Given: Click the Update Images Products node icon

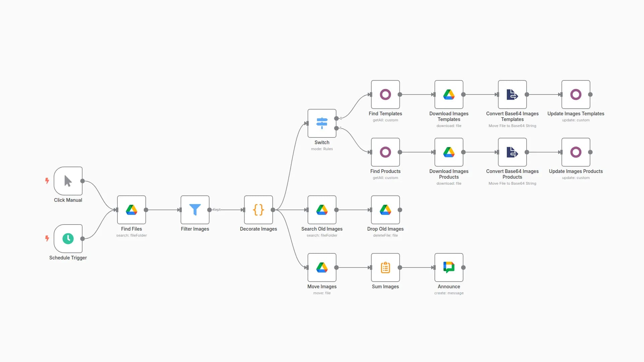Looking at the screenshot, I should [576, 153].
